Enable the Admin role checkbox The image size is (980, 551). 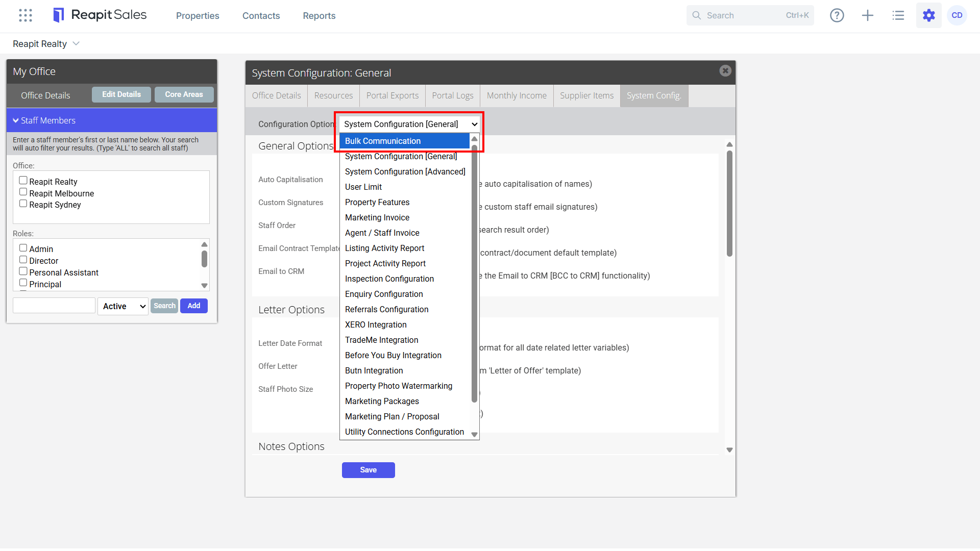(x=23, y=248)
